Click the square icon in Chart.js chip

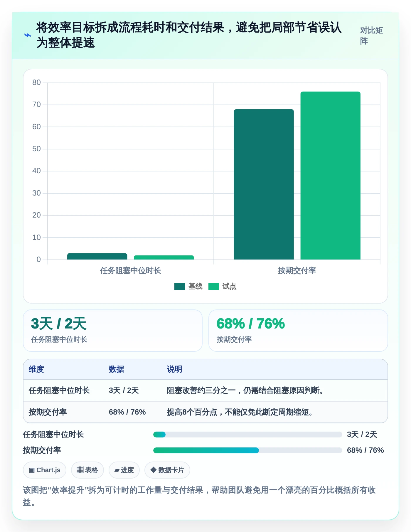point(32,470)
